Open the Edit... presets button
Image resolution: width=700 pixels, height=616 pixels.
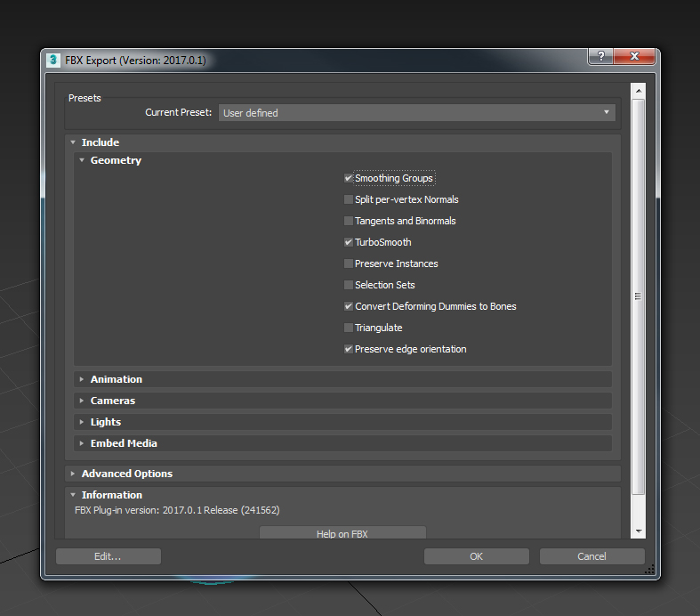(x=108, y=556)
